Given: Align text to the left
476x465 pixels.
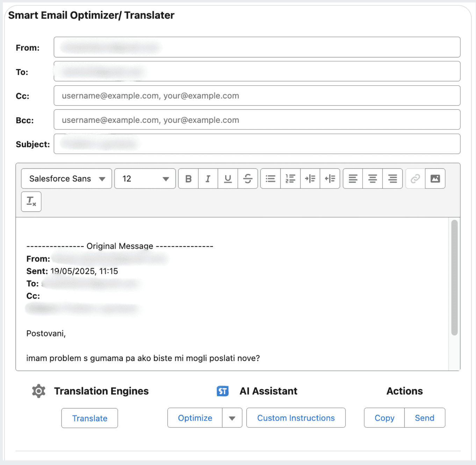Looking at the screenshot, I should click(353, 179).
